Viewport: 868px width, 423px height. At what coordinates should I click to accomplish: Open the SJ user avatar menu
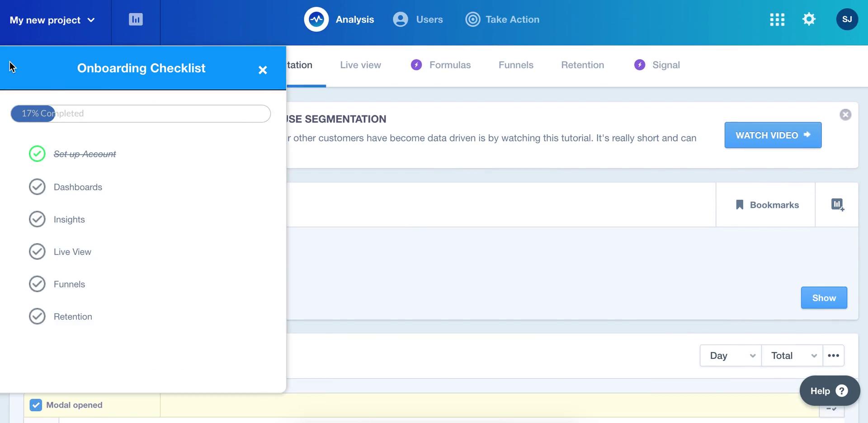(x=847, y=19)
